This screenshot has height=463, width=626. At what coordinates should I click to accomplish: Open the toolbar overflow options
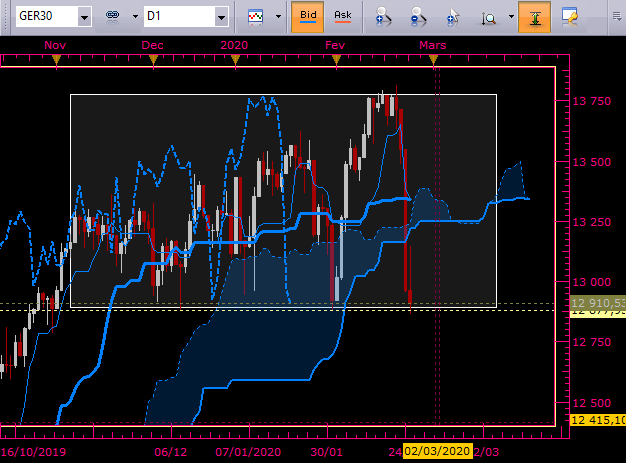(x=617, y=16)
